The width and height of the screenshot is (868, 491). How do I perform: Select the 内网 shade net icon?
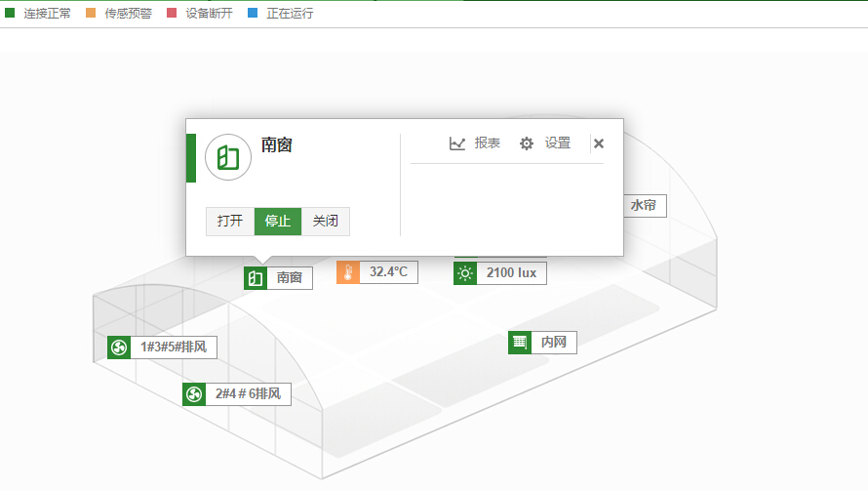coord(520,343)
